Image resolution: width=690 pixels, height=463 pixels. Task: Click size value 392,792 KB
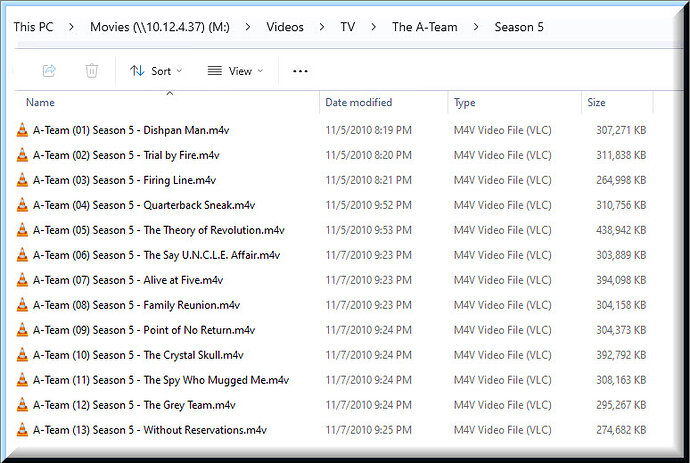(x=621, y=355)
